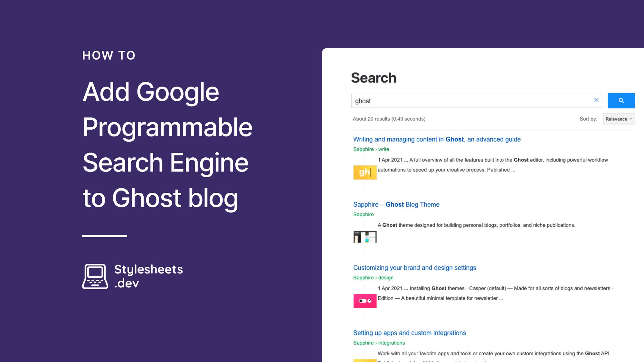Click the Stylesheets.dev laptop logo icon
This screenshot has height=362, width=644.
click(95, 275)
